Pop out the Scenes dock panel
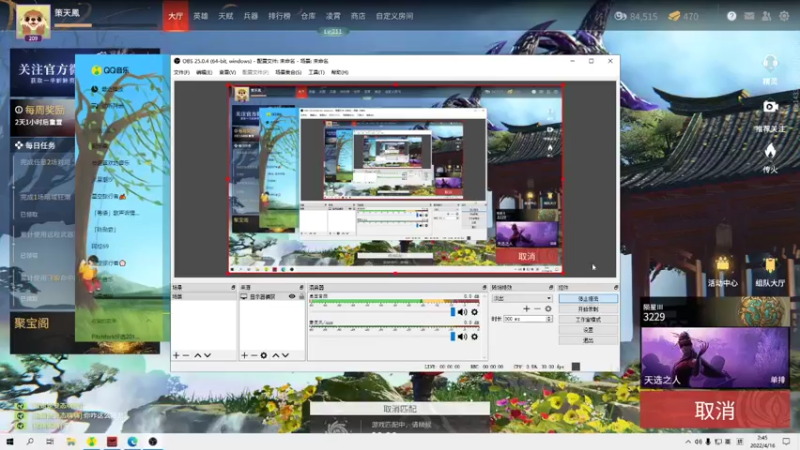This screenshot has width=800, height=450. click(233, 288)
